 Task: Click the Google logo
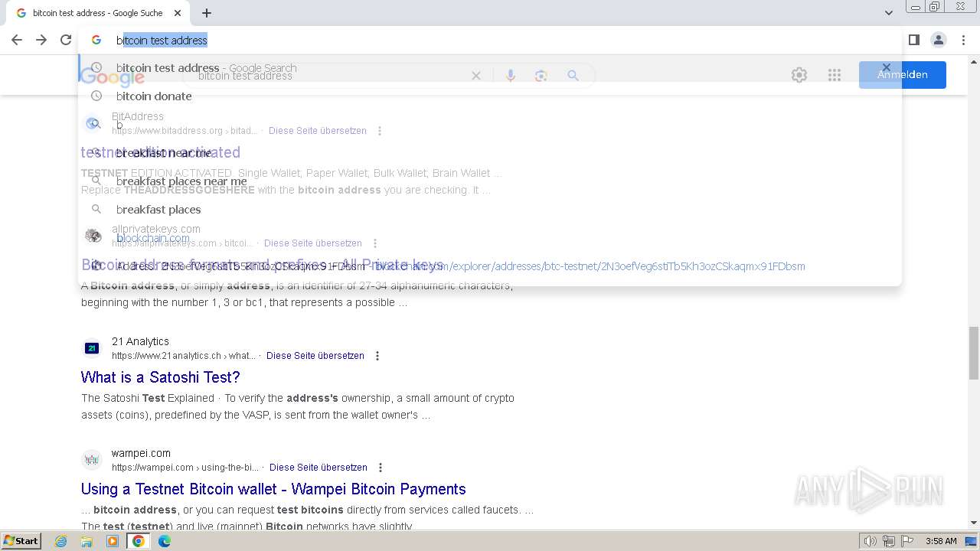(x=113, y=76)
